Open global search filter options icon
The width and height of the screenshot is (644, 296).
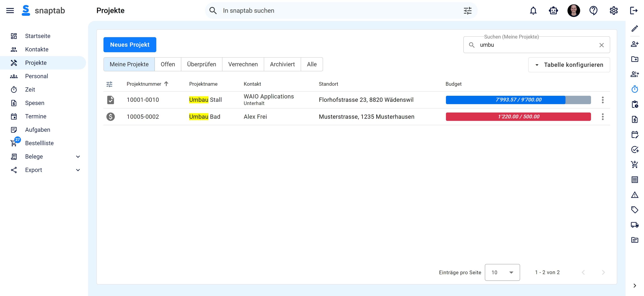click(468, 10)
